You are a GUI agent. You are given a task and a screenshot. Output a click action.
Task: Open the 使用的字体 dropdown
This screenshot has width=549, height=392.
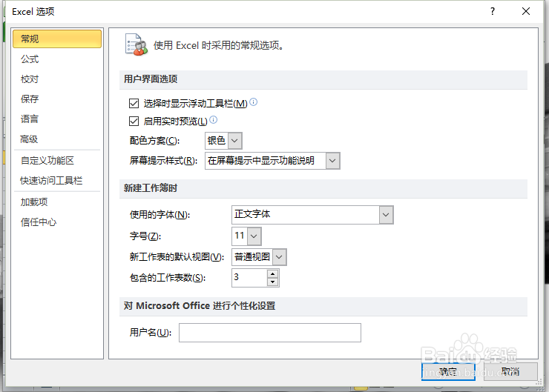click(386, 215)
